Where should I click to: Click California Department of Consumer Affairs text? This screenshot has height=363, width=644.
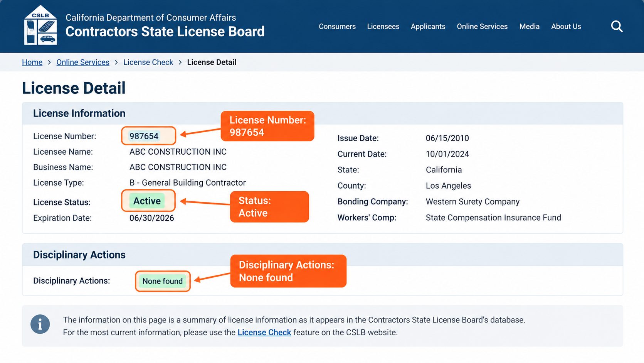tap(151, 18)
